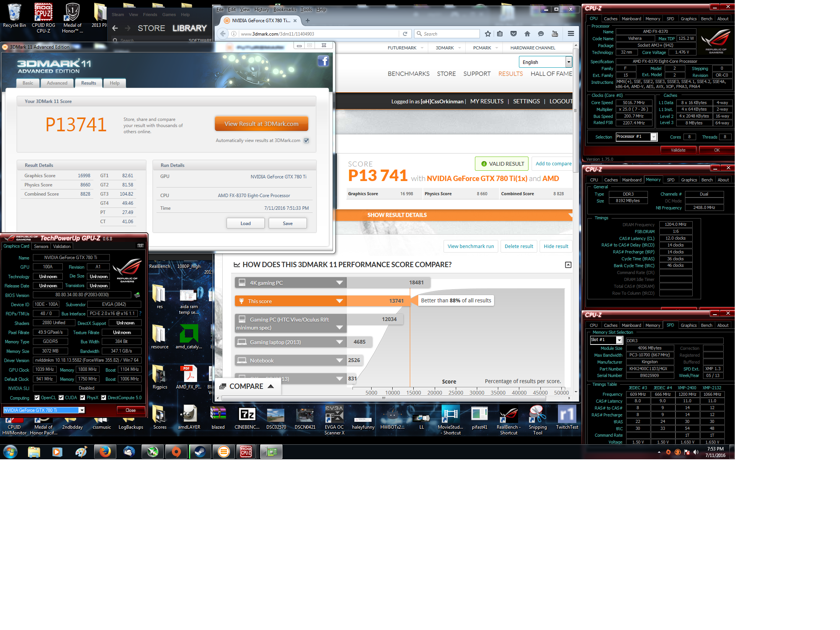Image resolution: width=840 pixels, height=630 pixels.
Task: Click the Validate button in CPU-Z
Action: pos(678,150)
